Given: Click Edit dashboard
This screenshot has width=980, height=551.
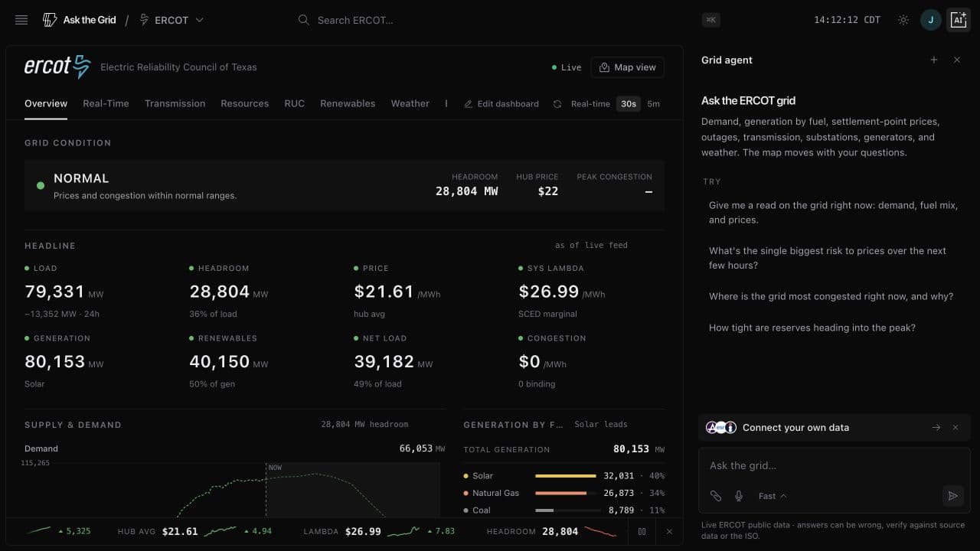Looking at the screenshot, I should point(501,104).
